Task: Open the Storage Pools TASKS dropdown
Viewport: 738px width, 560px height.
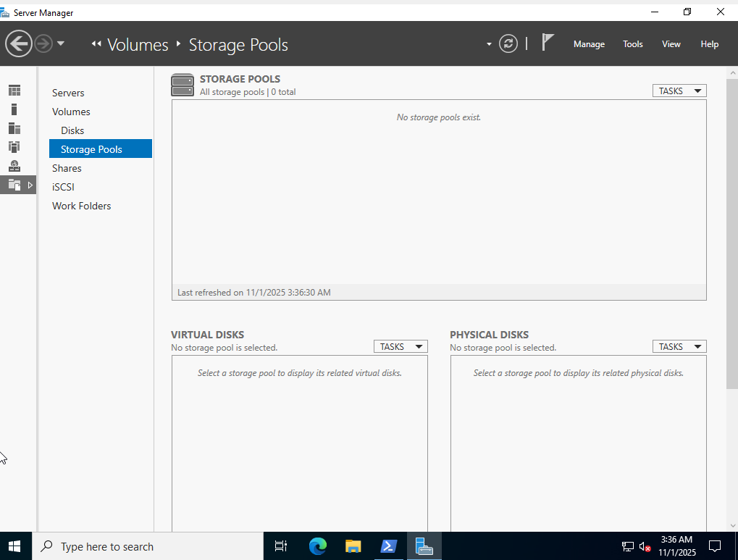Action: coord(679,91)
